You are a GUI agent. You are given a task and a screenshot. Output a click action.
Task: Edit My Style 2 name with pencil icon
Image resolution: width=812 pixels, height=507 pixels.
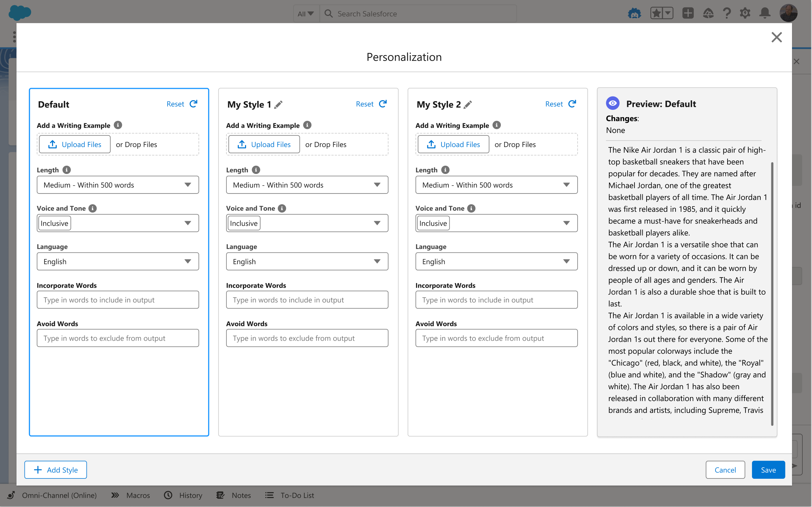[468, 104]
